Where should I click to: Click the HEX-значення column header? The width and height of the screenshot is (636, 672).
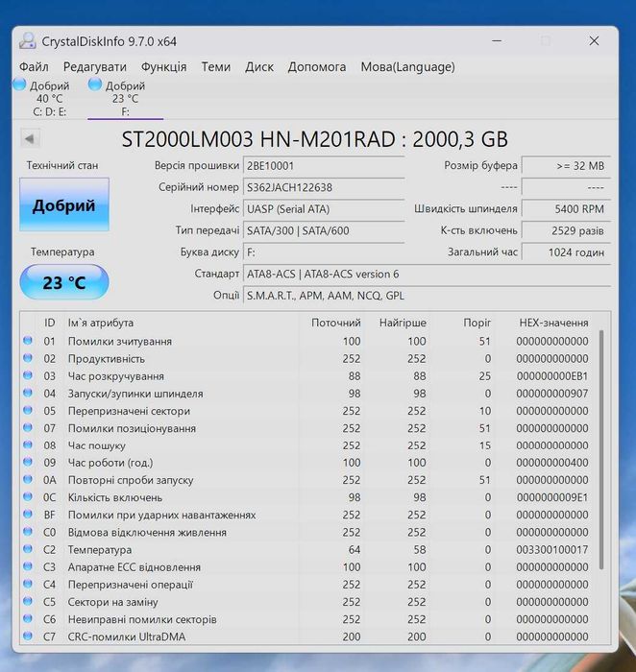click(x=553, y=323)
